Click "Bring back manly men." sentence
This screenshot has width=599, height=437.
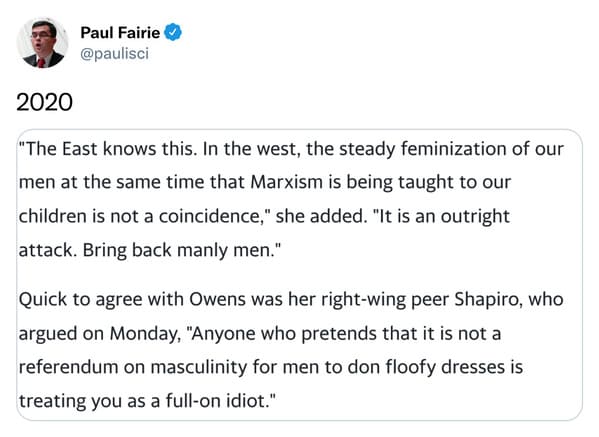[179, 250]
